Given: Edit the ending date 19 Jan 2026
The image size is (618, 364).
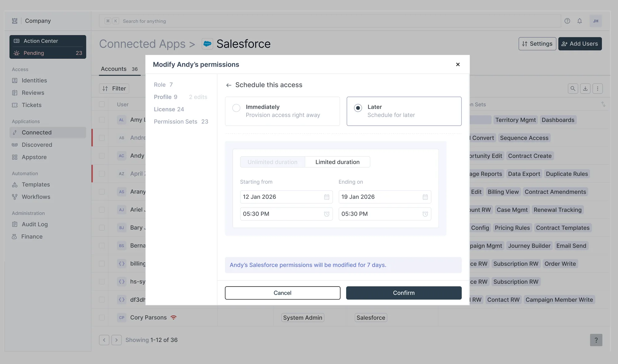Looking at the screenshot, I should click(385, 197).
